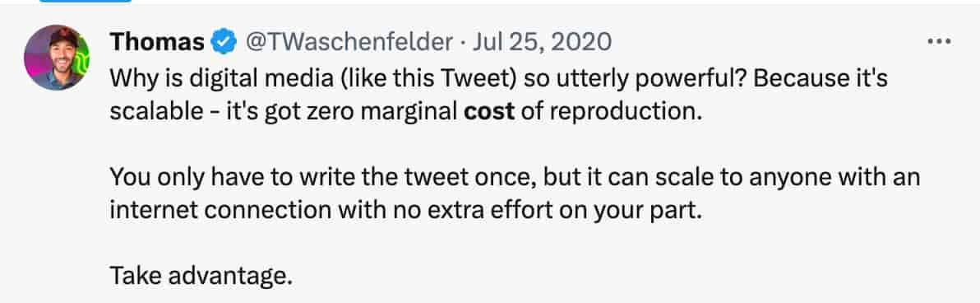Click the words "zero marginal" in the tweet
The height and width of the screenshot is (303, 980).
395,112
